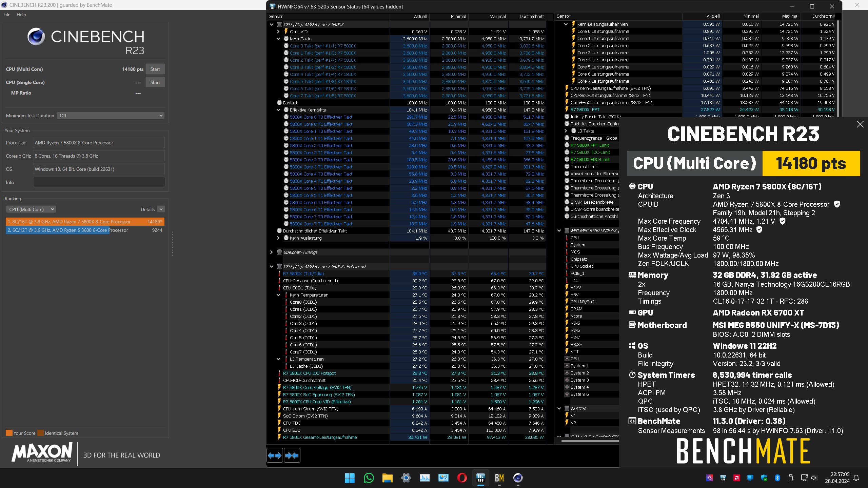Click the HWiNFO expand columns arrows button
This screenshot has height=488, width=868.
pyautogui.click(x=275, y=455)
